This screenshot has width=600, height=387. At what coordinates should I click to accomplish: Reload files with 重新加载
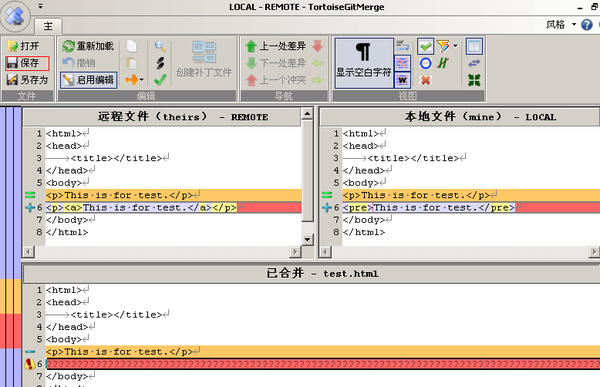coord(88,46)
